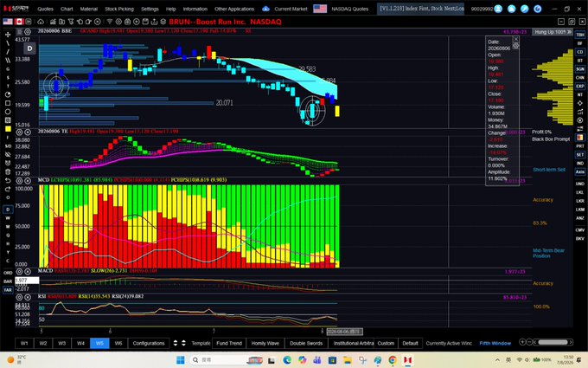Switch to the W1 window tab
588x368 pixels.
click(x=24, y=343)
